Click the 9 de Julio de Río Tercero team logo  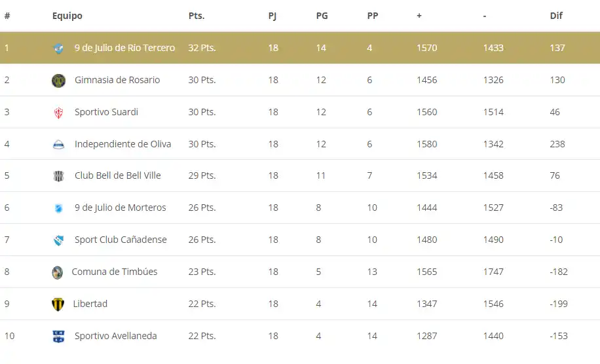pyautogui.click(x=59, y=48)
